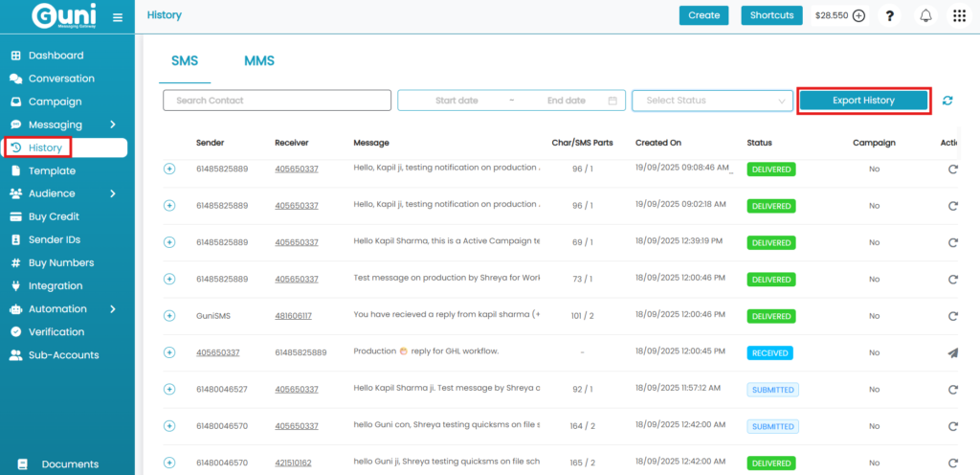Open the Select Status dropdown
The width and height of the screenshot is (980, 475).
point(712,101)
